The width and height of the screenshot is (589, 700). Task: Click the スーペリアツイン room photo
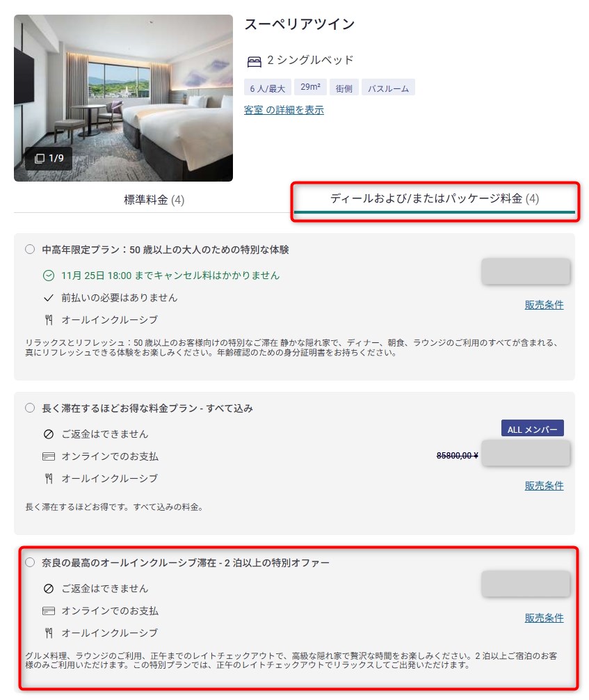click(x=123, y=98)
